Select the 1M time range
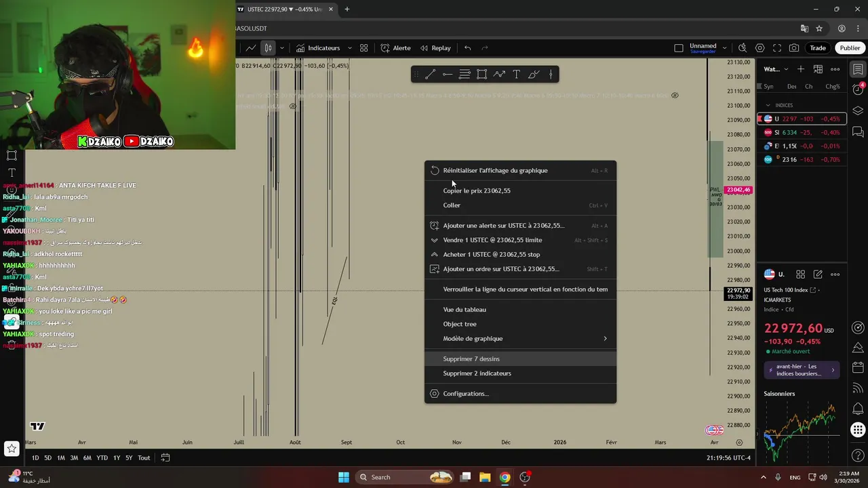 [61, 457]
